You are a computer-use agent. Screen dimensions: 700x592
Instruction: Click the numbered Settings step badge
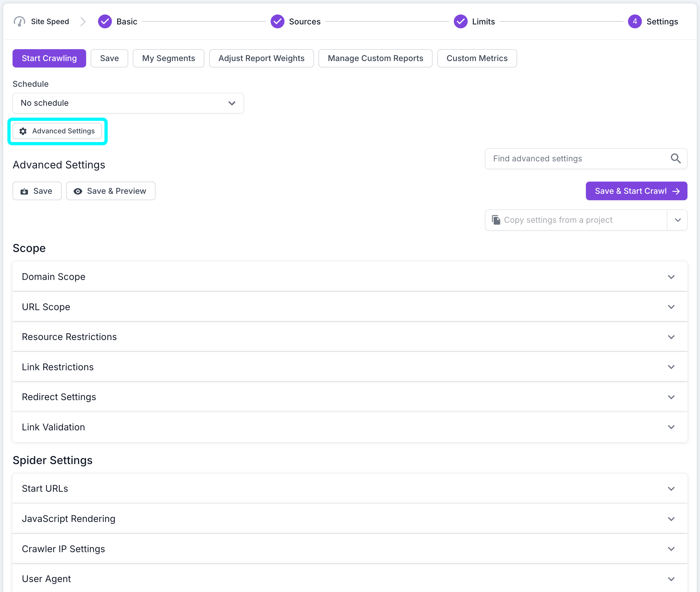point(635,21)
